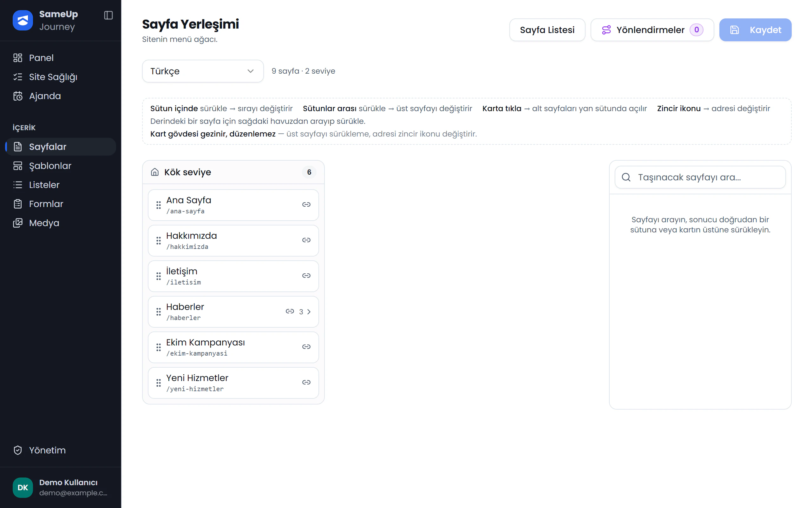Image resolution: width=812 pixels, height=508 pixels.
Task: Collapse the sidebar with the panel icon
Action: [x=108, y=15]
